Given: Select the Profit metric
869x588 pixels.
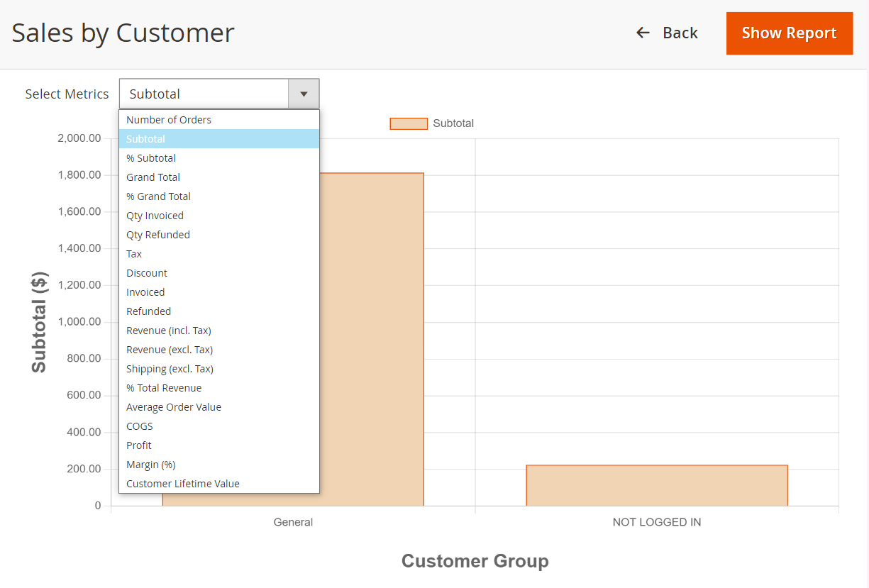Looking at the screenshot, I should (219, 445).
